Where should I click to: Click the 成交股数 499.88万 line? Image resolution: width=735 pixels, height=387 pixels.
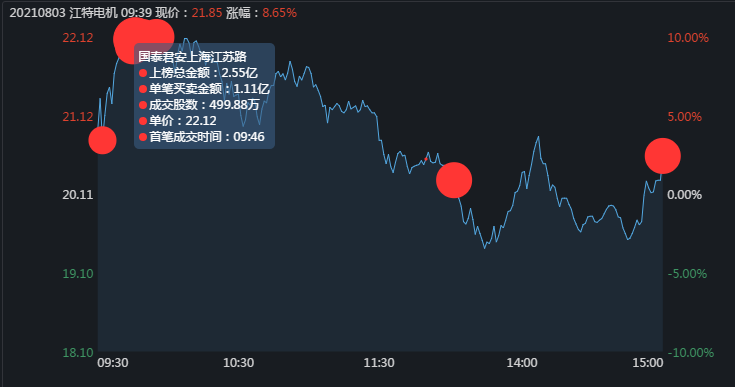point(199,104)
